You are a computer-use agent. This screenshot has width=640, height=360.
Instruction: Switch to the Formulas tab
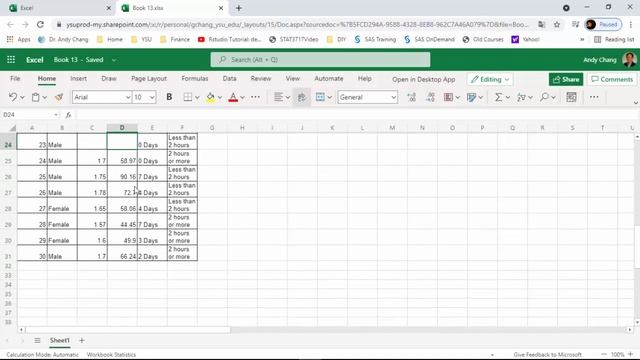(x=195, y=78)
